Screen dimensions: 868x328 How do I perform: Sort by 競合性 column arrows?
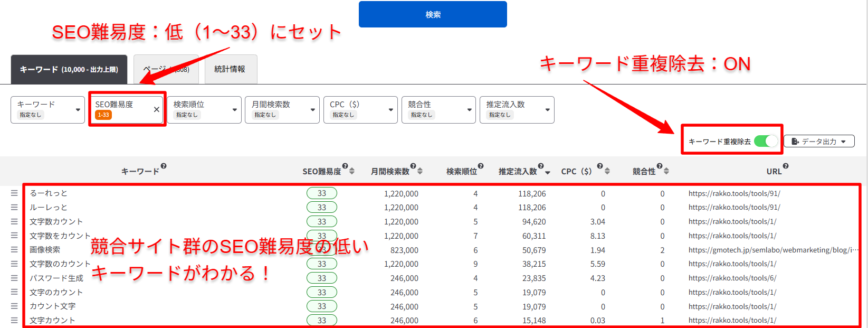[666, 171]
